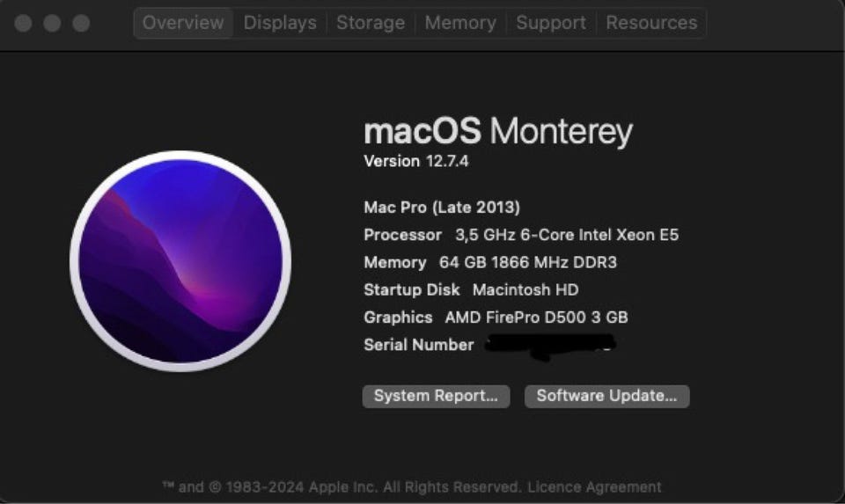This screenshot has width=845, height=504.
Task: Show the Resources tab
Action: pyautogui.click(x=651, y=23)
